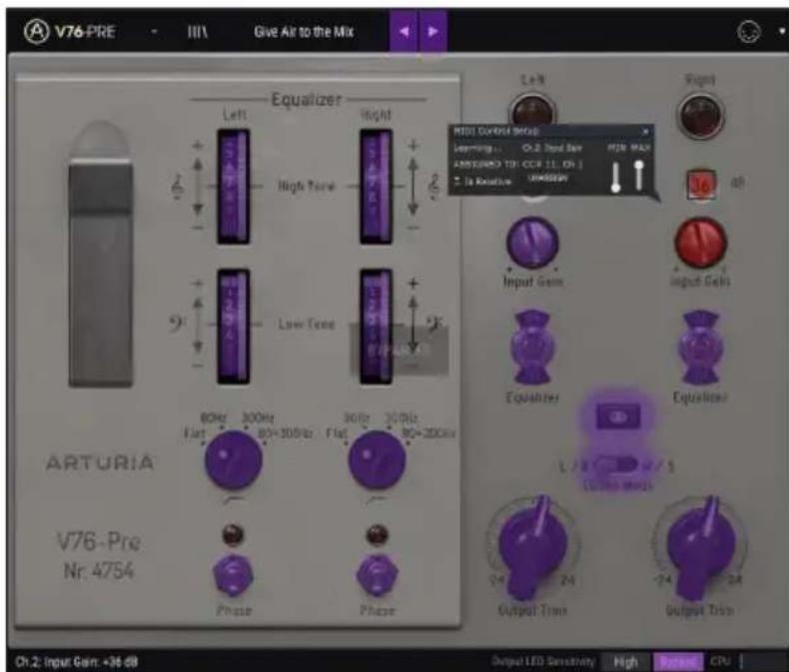Click the Left Phase indicator LED
Screen dimensions: 789x672
[233, 534]
